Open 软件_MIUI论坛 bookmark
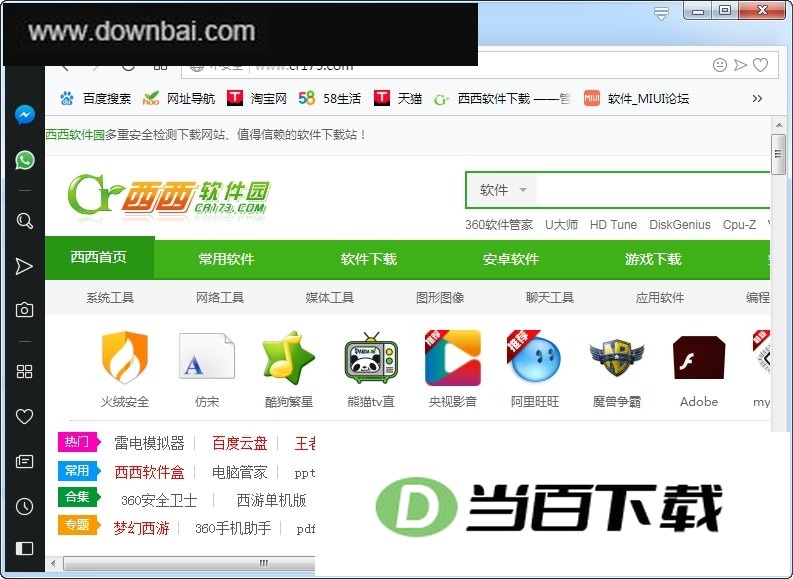Screen dimensions: 793x579 point(636,98)
